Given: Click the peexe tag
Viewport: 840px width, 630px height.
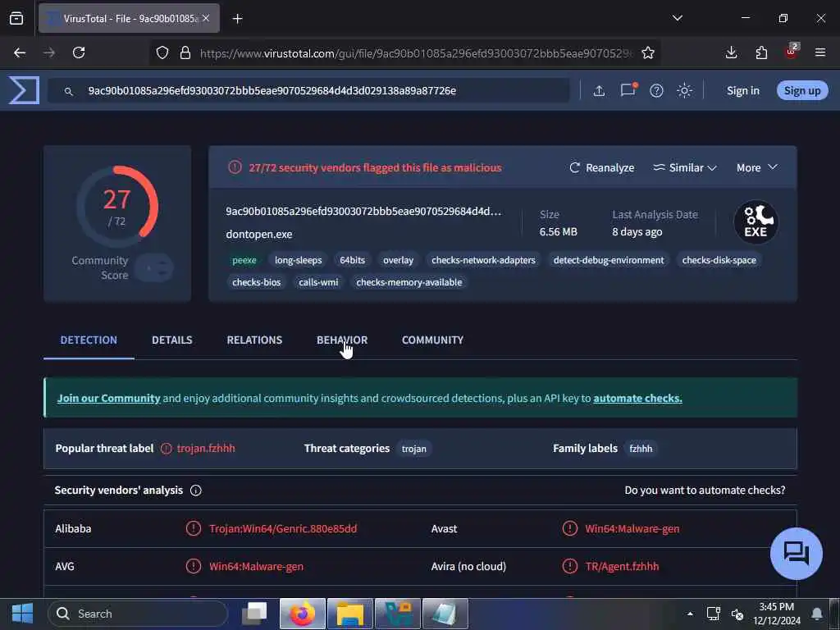Looking at the screenshot, I should click(244, 260).
